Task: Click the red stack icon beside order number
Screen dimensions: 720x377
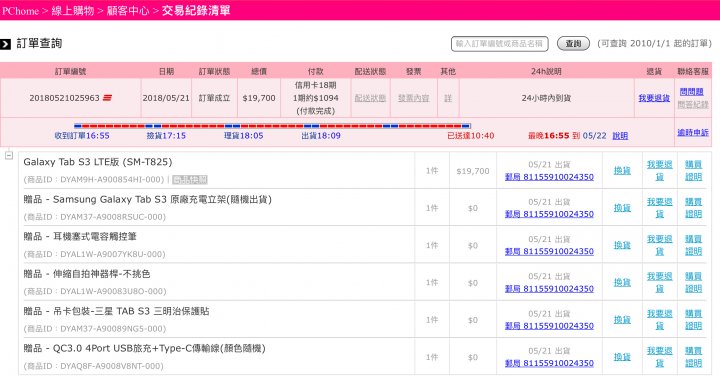Action: coord(107,98)
